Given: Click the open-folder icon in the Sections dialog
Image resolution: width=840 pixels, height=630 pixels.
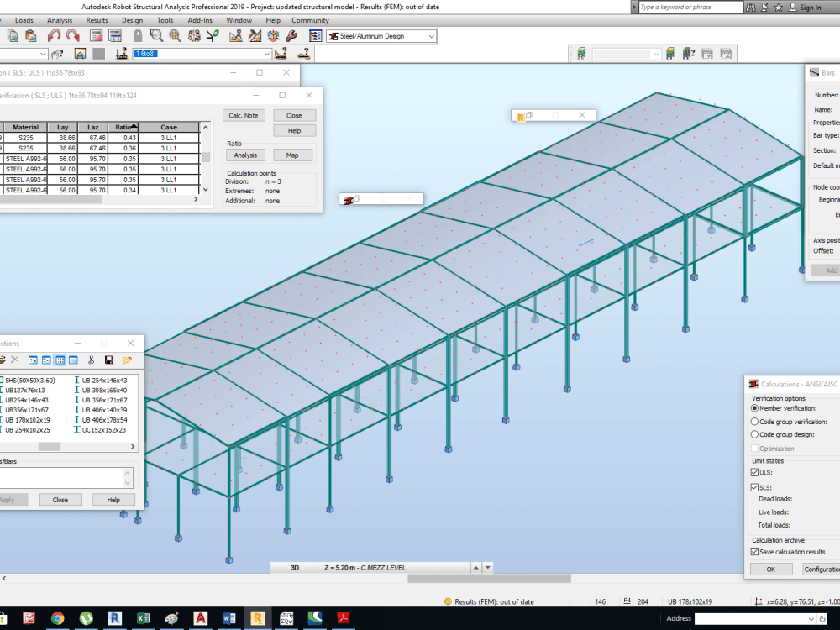Looking at the screenshot, I should pos(127,360).
